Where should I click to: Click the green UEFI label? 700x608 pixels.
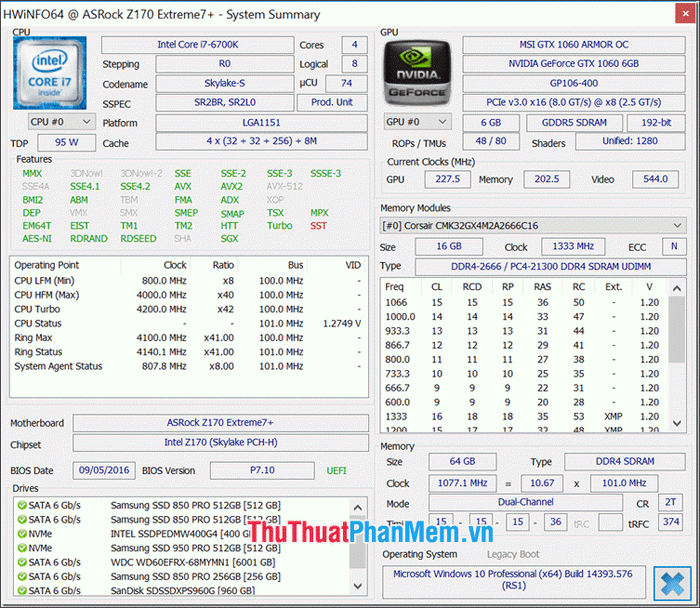[x=336, y=471]
